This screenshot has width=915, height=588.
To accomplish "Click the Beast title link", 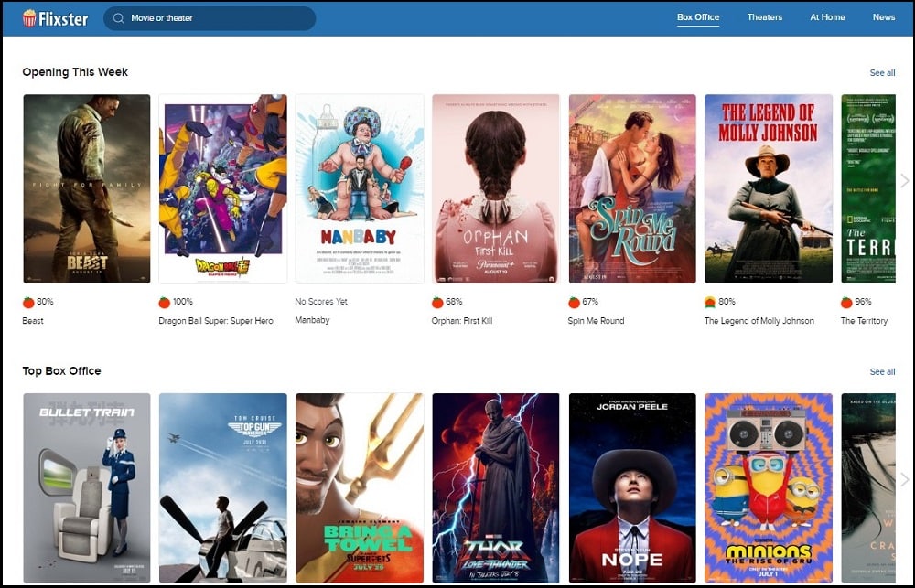I will pos(33,321).
